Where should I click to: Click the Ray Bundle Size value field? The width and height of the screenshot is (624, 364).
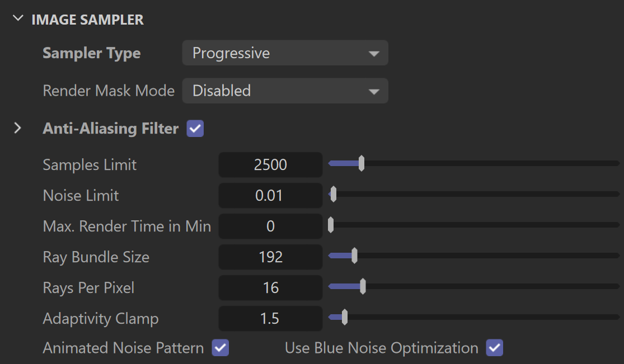270,257
